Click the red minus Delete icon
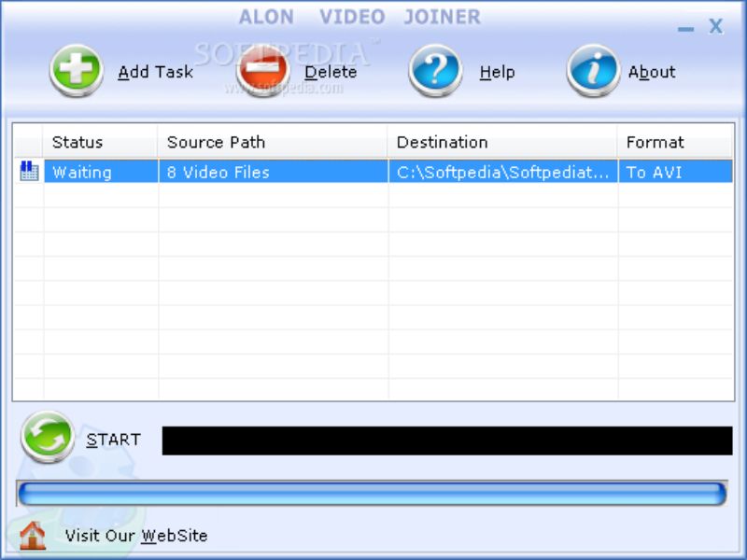Screen dimensions: 747x560 [262, 71]
